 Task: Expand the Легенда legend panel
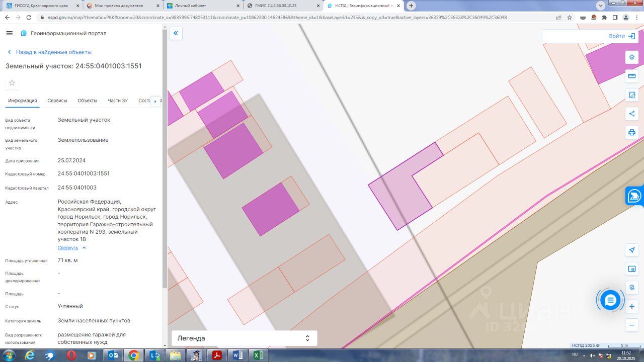click(x=245, y=338)
